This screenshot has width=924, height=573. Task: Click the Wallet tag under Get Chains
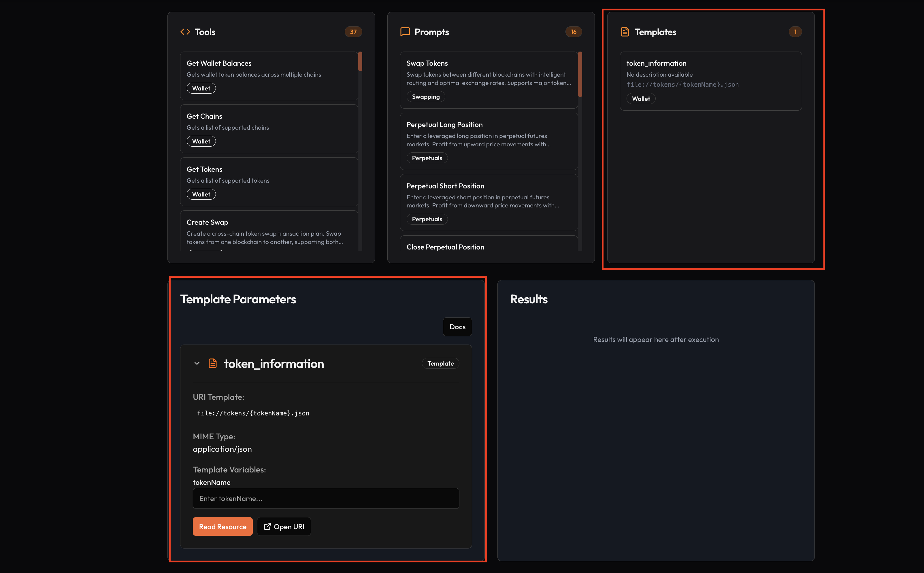click(201, 141)
